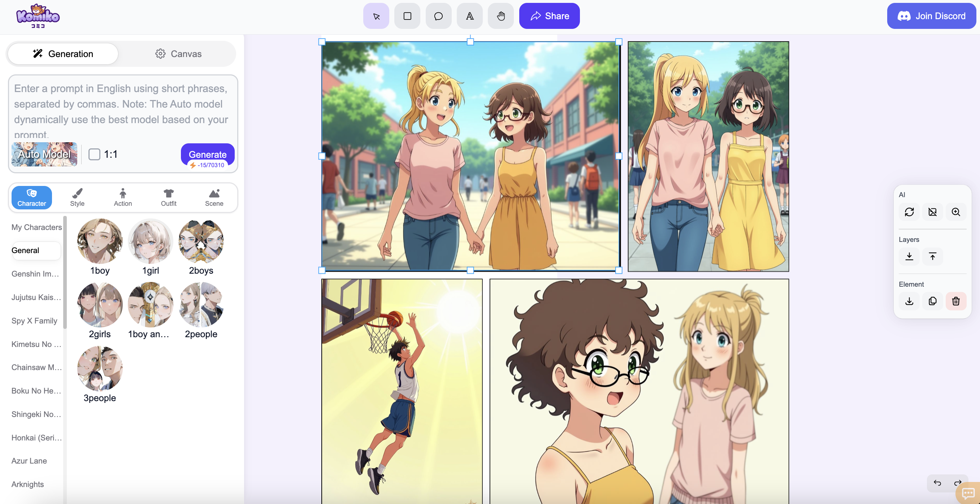The width and height of the screenshot is (980, 504).
Task: Pick the speech bubble tool
Action: 438,16
